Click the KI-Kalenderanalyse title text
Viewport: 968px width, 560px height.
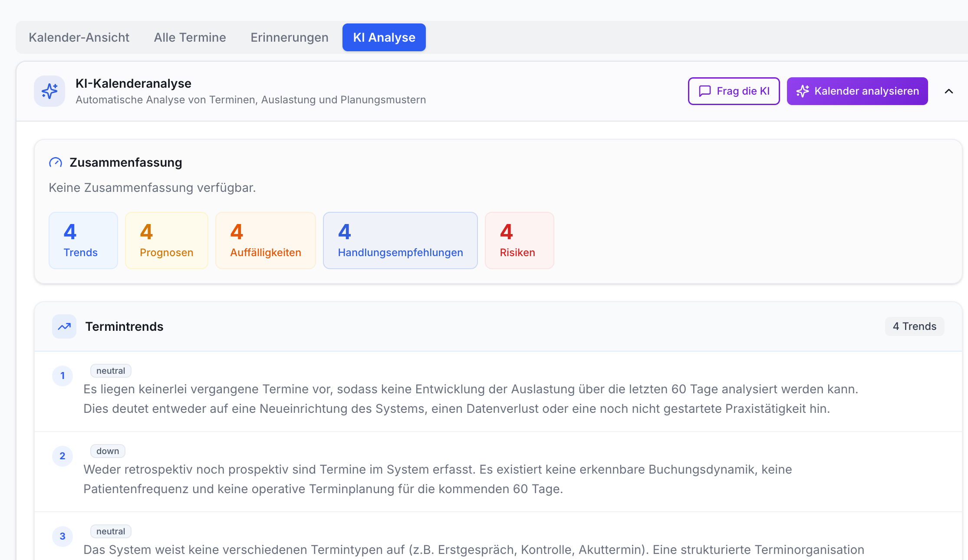pos(133,83)
